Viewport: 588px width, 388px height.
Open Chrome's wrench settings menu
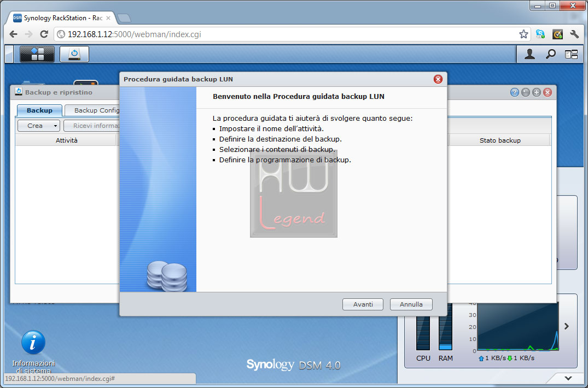[574, 34]
